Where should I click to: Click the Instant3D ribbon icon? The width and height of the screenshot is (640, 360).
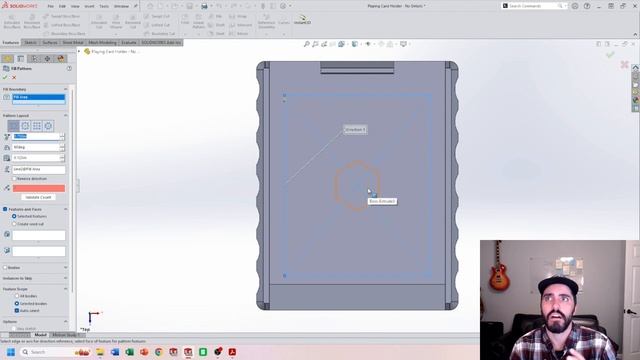click(x=302, y=19)
